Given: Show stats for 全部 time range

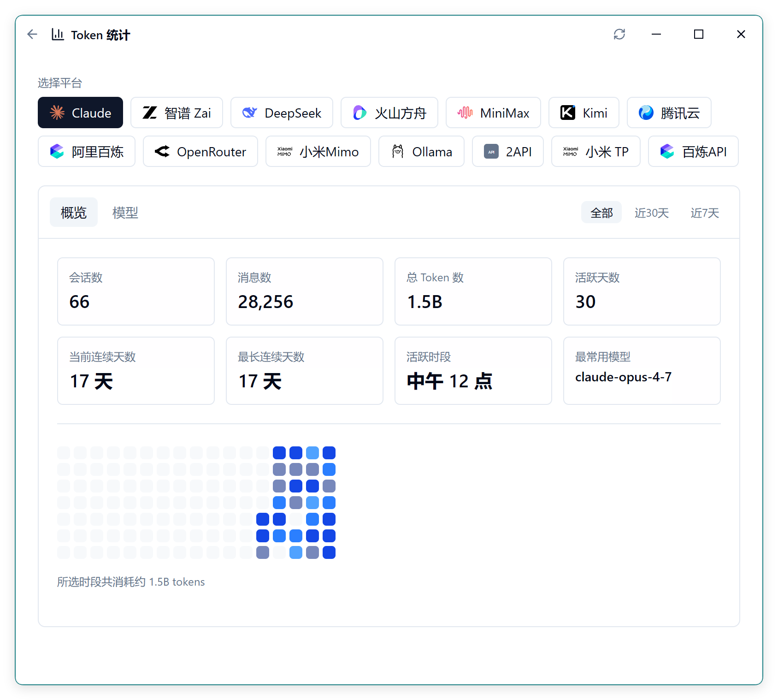Looking at the screenshot, I should pos(601,213).
